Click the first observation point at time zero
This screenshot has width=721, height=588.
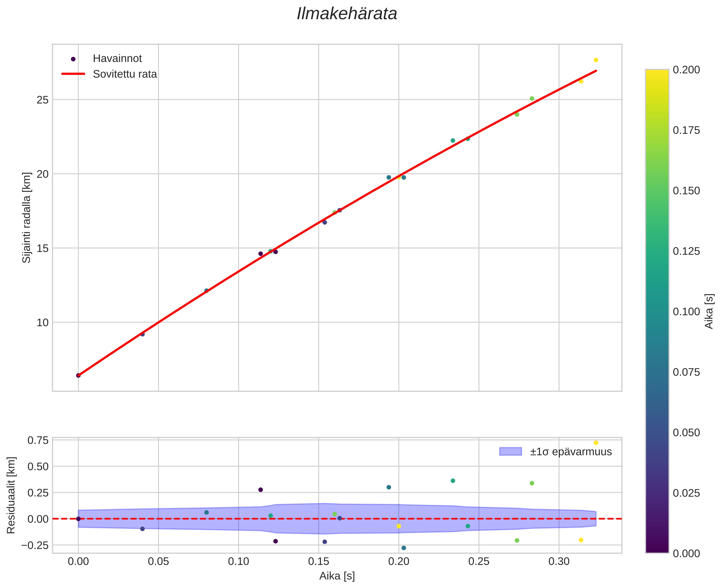[78, 375]
